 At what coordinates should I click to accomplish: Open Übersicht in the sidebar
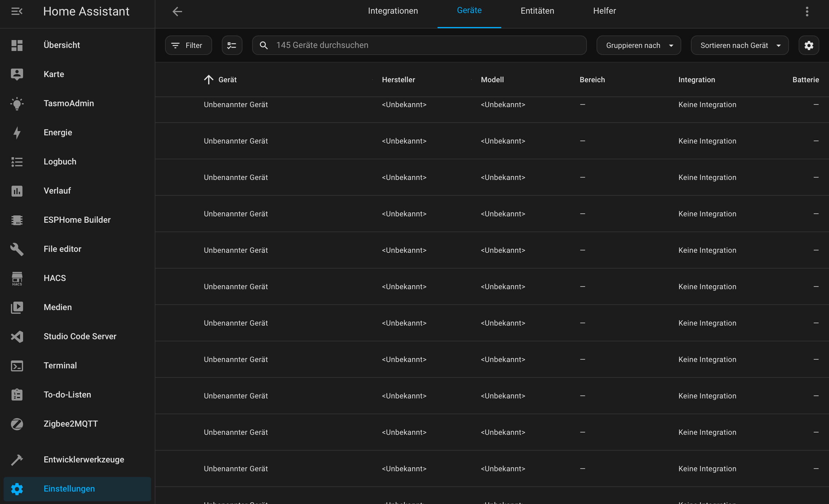point(77,45)
